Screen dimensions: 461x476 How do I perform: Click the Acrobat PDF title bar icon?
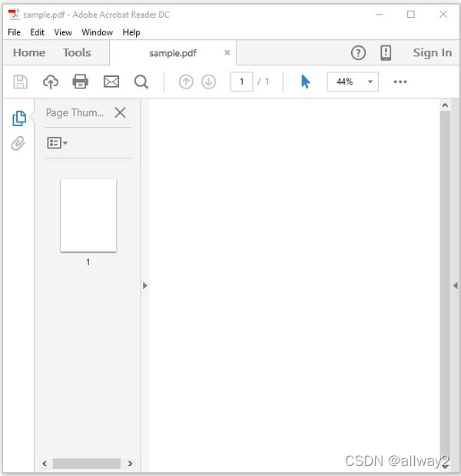(x=14, y=15)
